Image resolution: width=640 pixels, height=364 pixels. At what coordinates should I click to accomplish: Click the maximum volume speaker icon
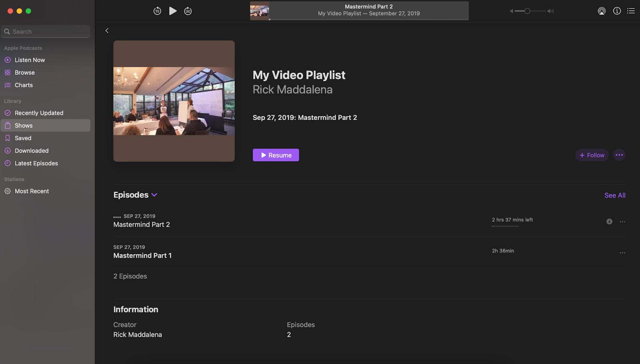(x=551, y=11)
